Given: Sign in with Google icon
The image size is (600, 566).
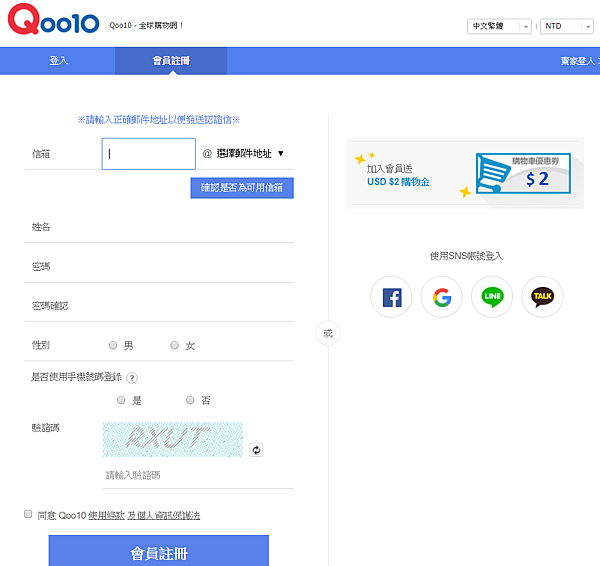Looking at the screenshot, I should [x=442, y=297].
